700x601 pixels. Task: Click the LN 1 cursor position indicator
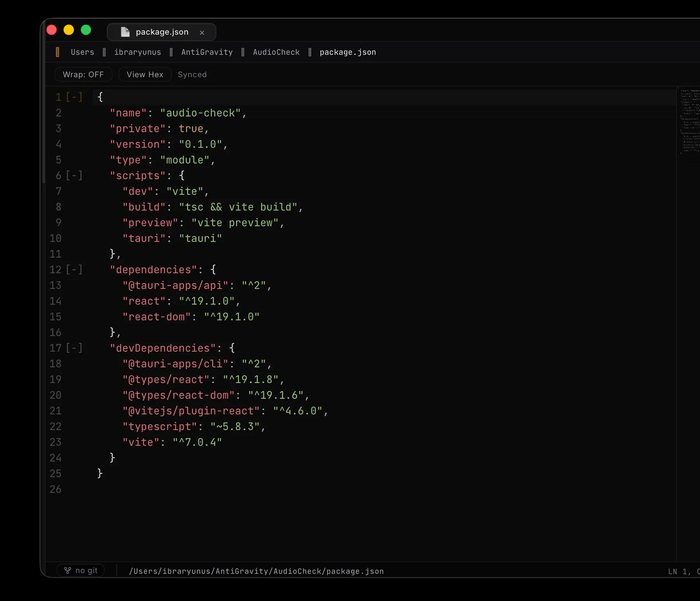coord(683,571)
